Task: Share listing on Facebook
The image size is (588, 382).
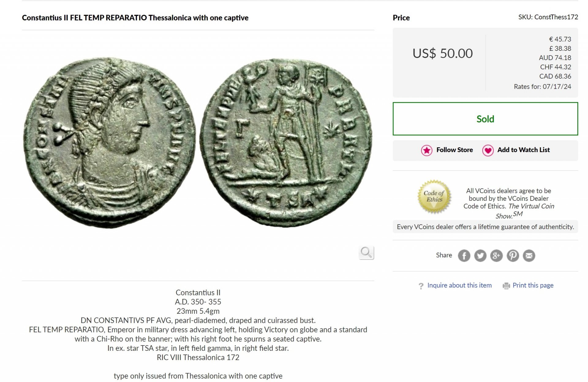Action: tap(464, 256)
